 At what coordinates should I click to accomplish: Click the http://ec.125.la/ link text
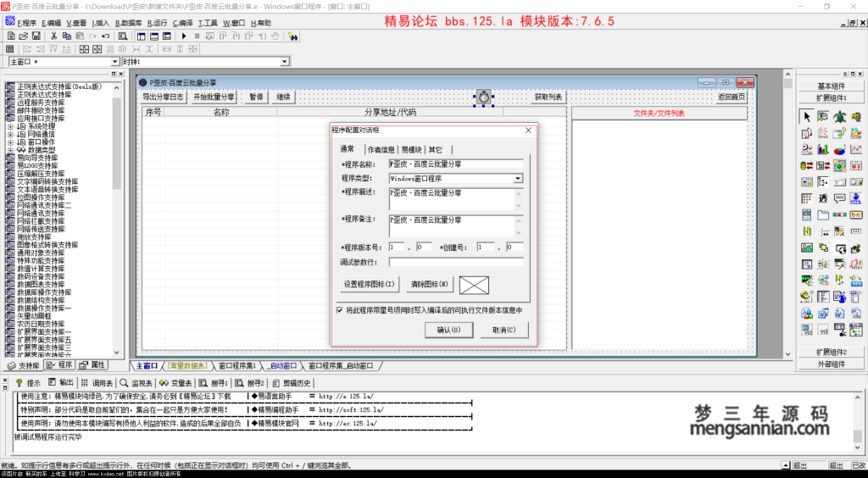coord(348,423)
